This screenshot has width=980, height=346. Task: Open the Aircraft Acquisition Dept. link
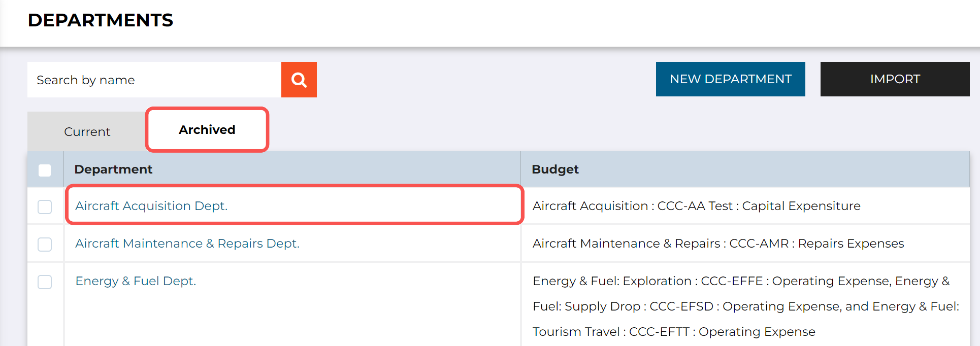click(151, 206)
